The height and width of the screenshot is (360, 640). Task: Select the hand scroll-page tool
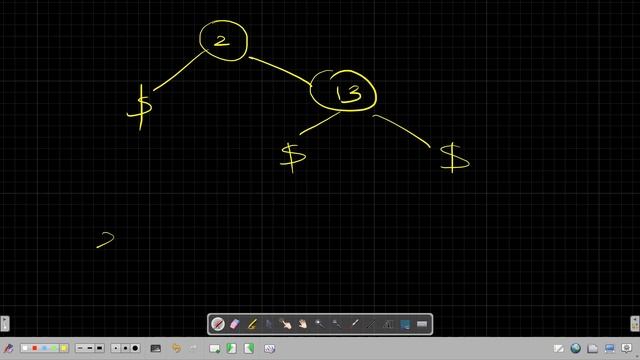pyautogui.click(x=302, y=324)
